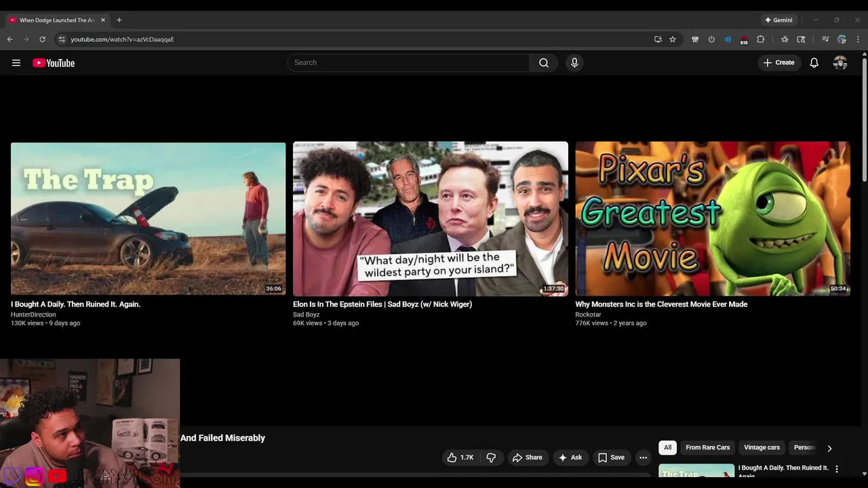Viewport: 868px width, 488px height.
Task: Click '69K views • 3 days ago' text
Action: pos(325,323)
